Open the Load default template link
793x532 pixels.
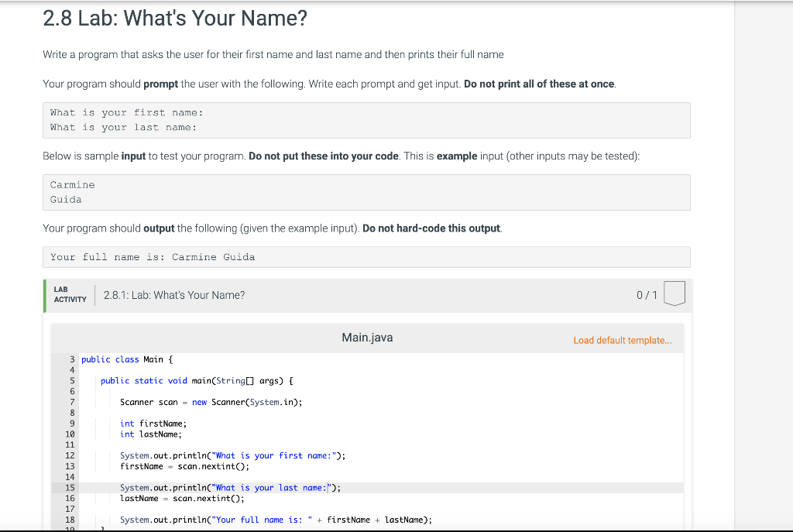click(x=624, y=340)
